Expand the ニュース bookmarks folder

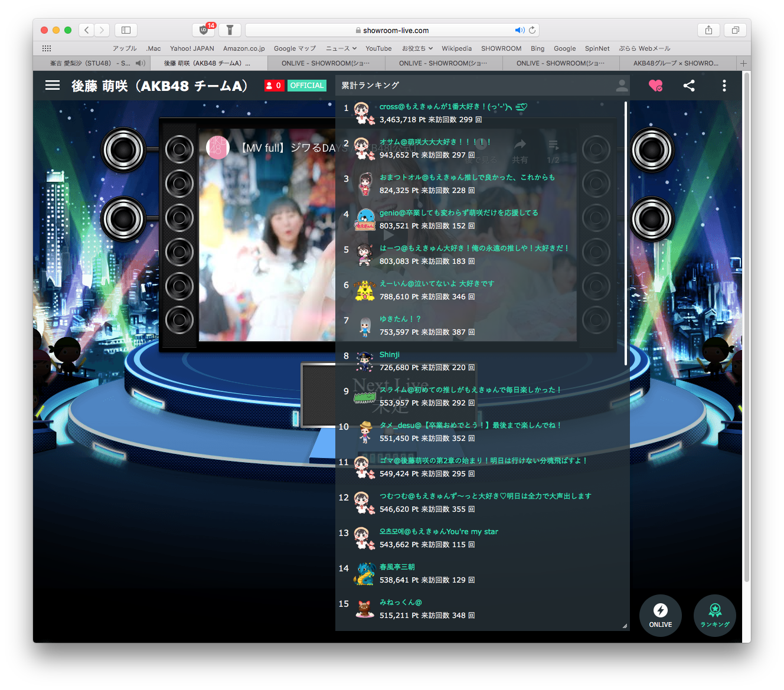tap(341, 48)
